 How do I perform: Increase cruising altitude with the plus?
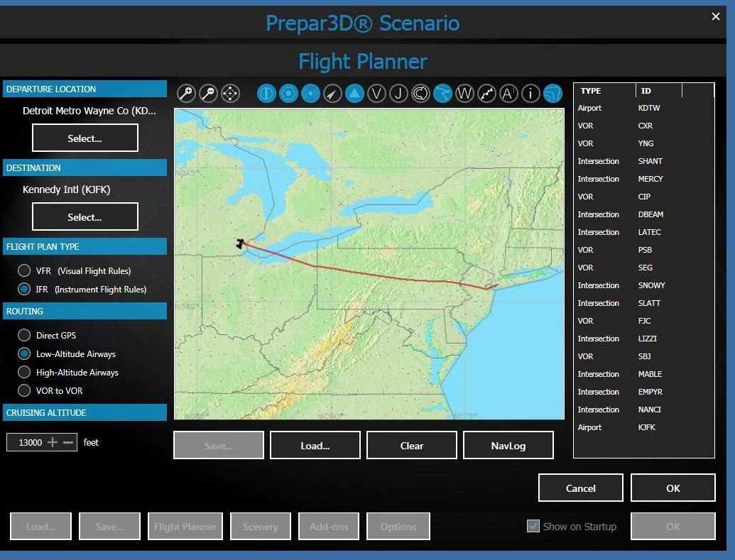[53, 442]
